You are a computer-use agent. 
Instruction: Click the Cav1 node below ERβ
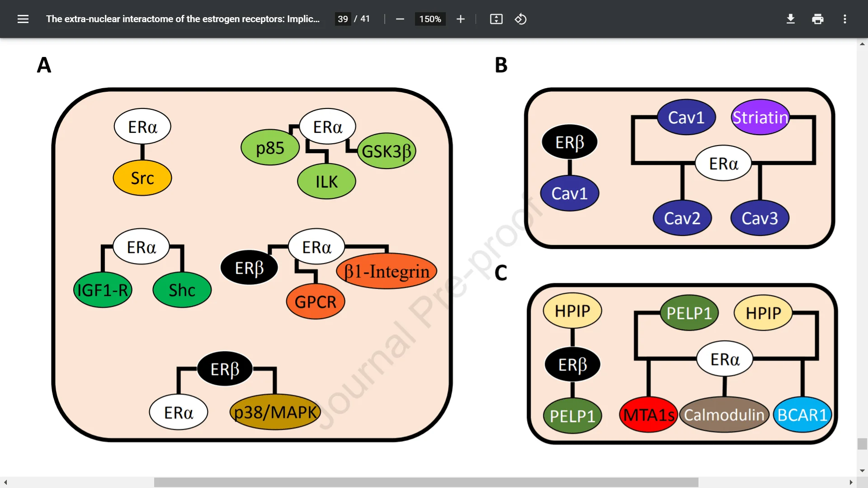(570, 193)
